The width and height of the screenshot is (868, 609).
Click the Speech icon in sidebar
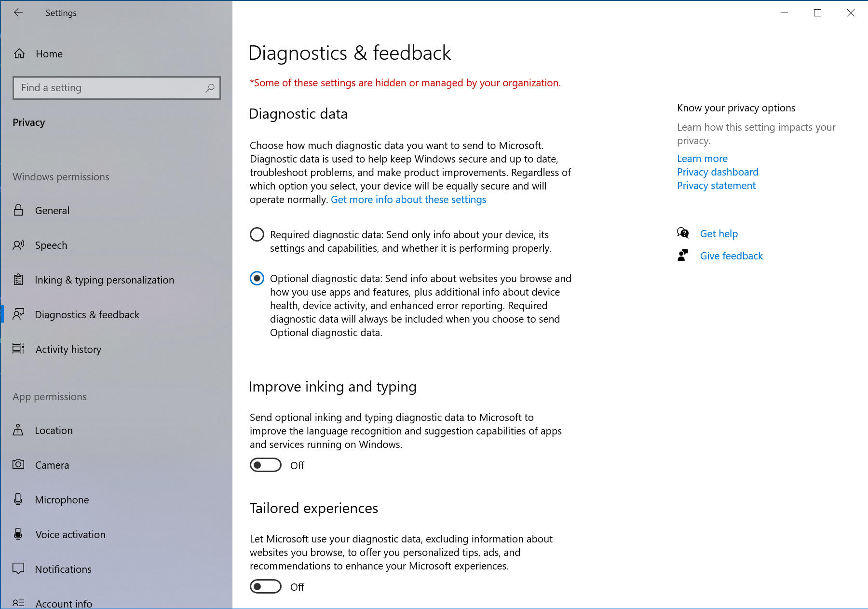pos(18,245)
